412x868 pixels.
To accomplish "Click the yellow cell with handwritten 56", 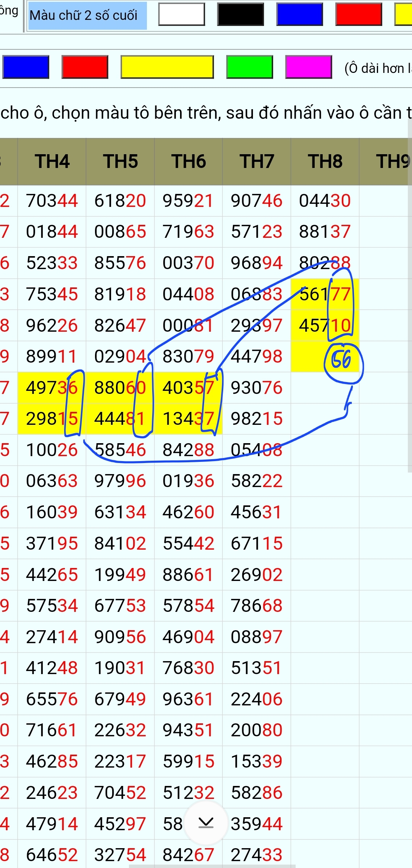I will (x=325, y=357).
